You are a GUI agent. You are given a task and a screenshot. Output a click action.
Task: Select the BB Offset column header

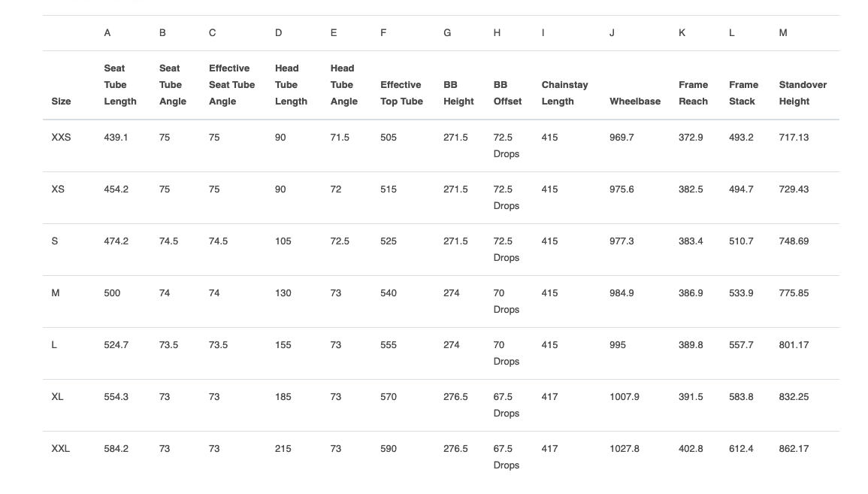[x=507, y=93]
